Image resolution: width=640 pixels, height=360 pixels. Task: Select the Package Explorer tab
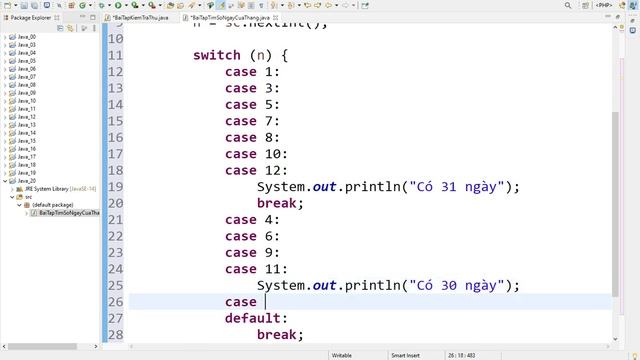click(31, 18)
